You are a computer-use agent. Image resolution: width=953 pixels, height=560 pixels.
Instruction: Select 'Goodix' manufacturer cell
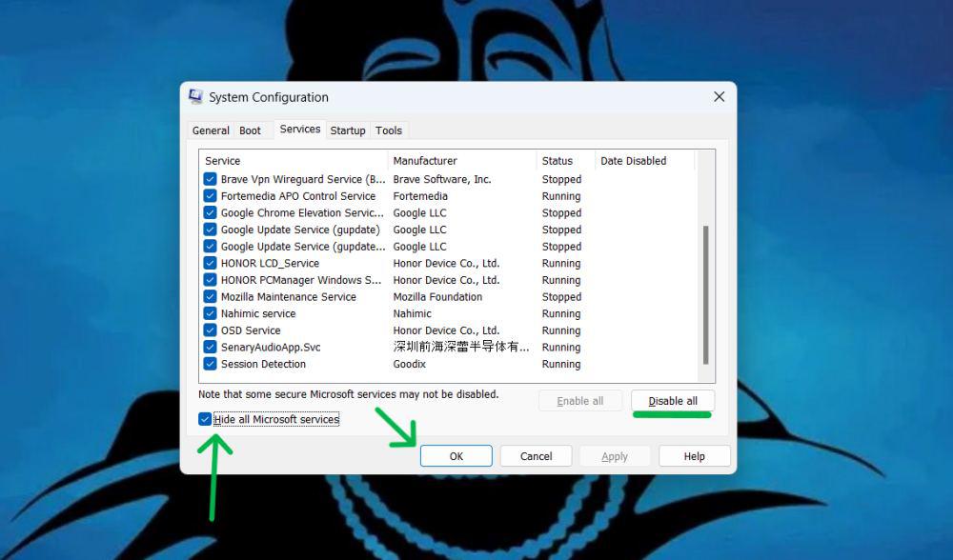(410, 364)
